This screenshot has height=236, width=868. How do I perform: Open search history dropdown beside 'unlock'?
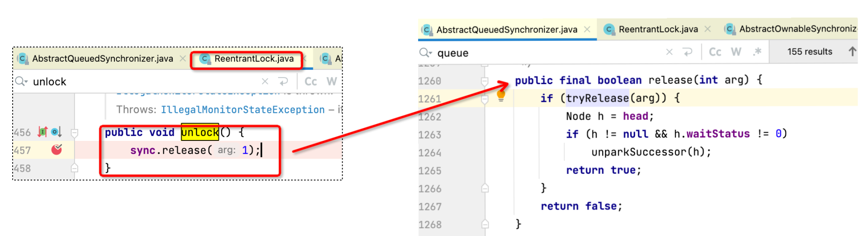(22, 82)
